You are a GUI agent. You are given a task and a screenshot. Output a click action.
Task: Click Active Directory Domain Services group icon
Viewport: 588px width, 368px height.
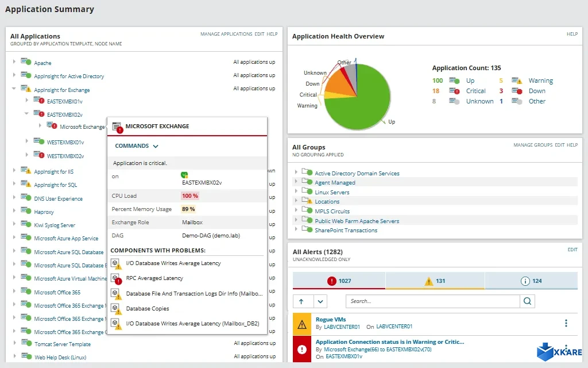coord(307,172)
